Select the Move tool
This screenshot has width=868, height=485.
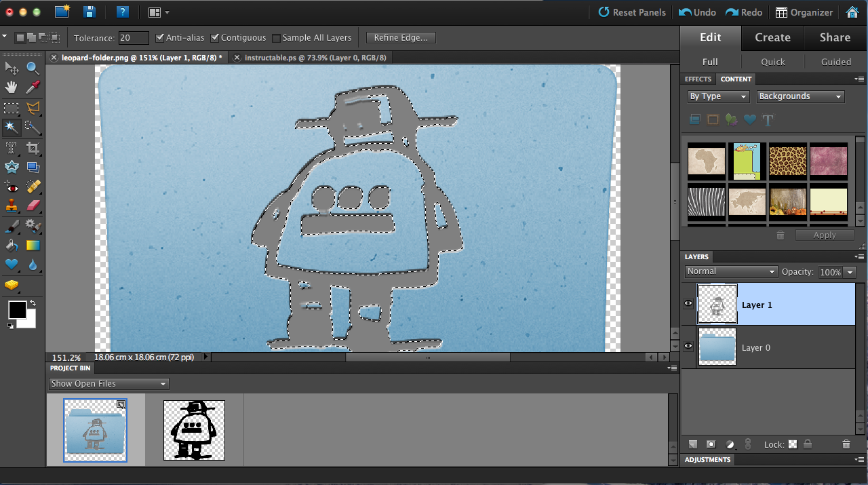tap(12, 68)
